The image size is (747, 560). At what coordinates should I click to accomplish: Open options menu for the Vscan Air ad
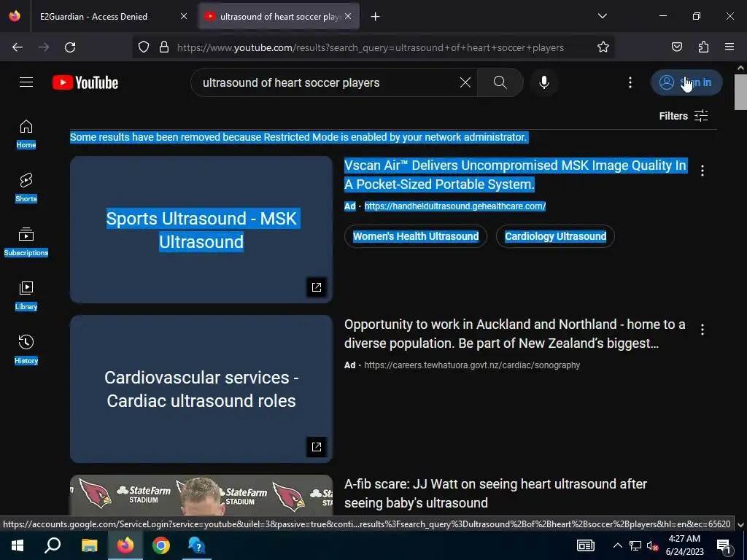(703, 171)
